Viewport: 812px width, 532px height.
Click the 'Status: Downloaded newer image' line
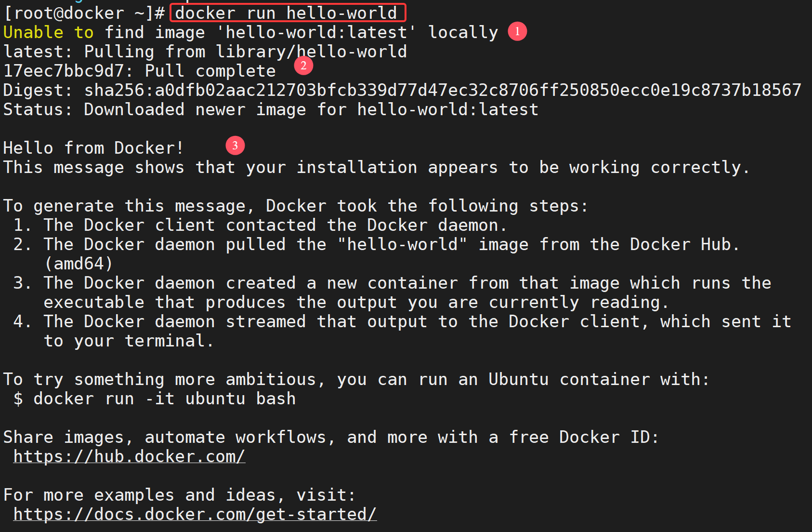(271, 109)
